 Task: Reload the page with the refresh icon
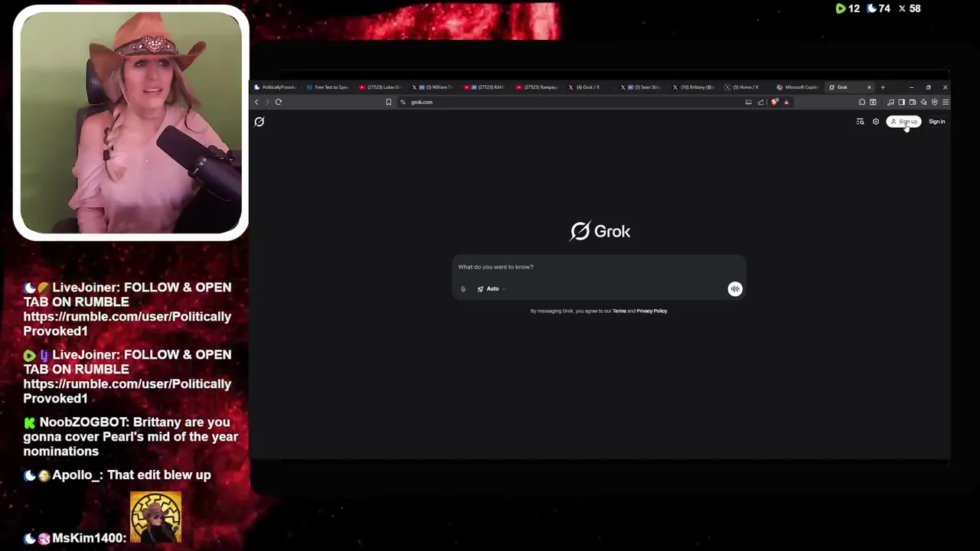tap(279, 102)
